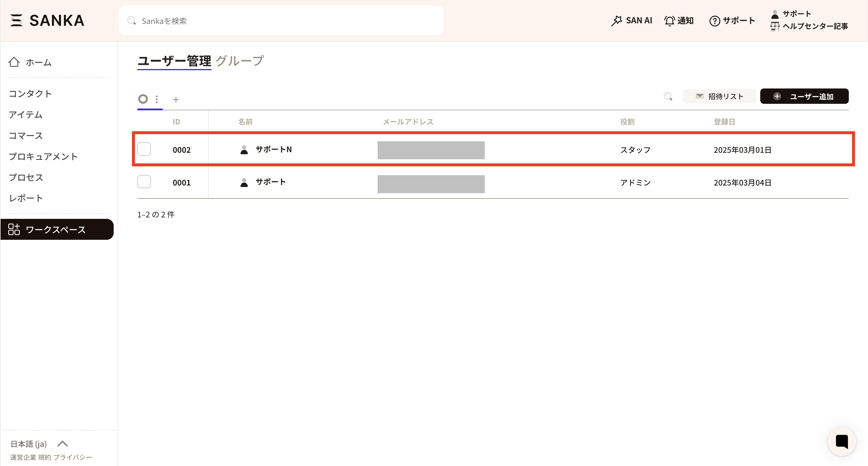This screenshot has width=868, height=466.
Task: Click the date 2025年03月01日
Action: 742,150
